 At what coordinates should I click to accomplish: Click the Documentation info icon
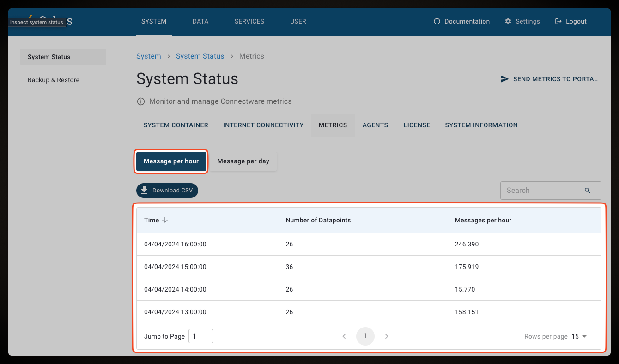(x=437, y=21)
